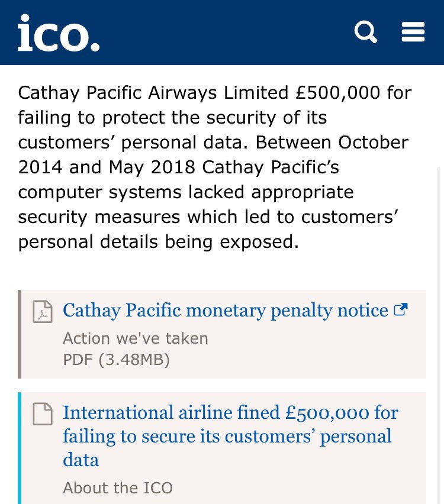444x504 pixels.
Task: Click the ico. logo to go home
Action: [x=58, y=33]
